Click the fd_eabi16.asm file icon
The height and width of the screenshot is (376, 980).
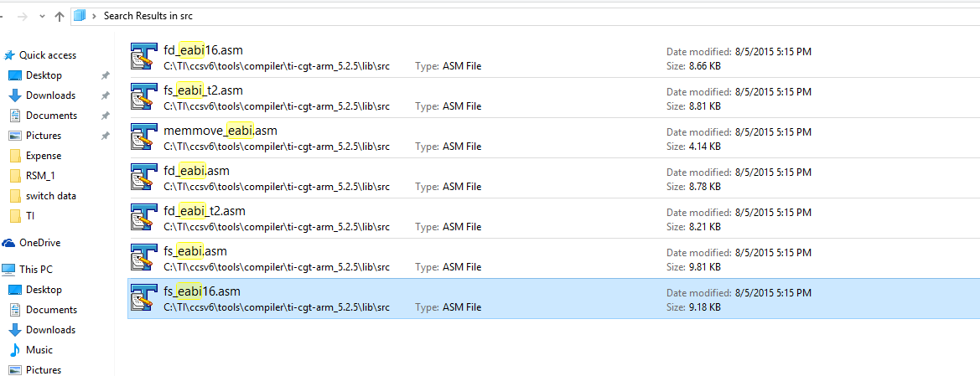click(144, 57)
